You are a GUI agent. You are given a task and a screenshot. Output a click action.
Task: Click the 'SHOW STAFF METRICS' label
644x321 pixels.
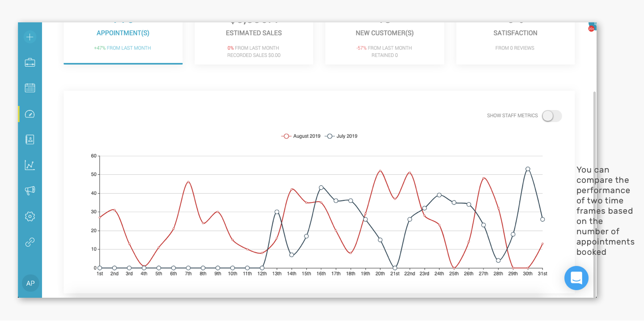point(513,116)
